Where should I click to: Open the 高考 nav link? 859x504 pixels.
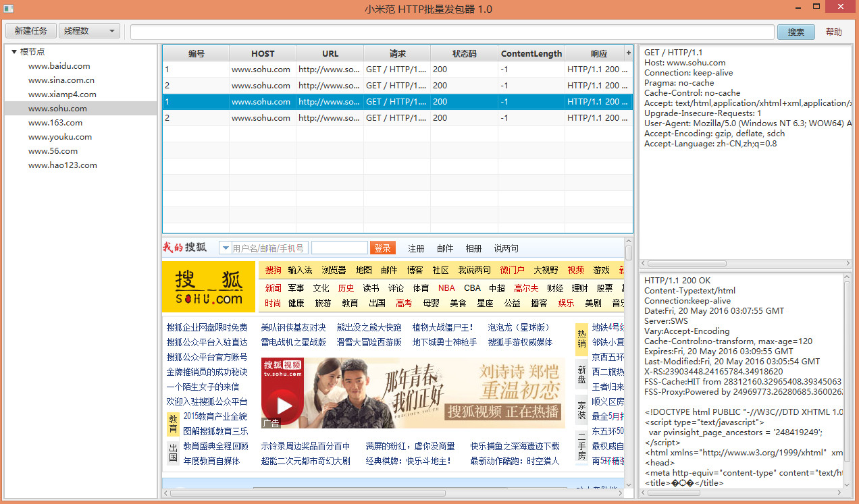pos(404,303)
